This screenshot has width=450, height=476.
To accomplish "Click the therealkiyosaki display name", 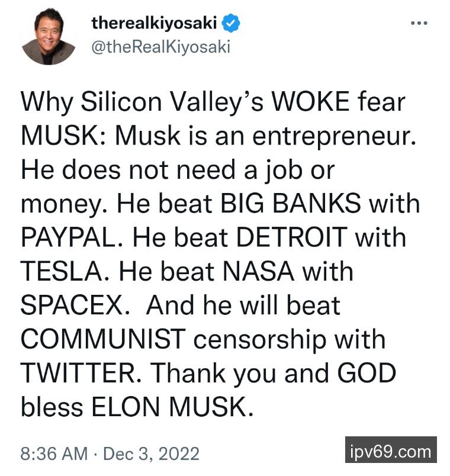I will tap(155, 24).
